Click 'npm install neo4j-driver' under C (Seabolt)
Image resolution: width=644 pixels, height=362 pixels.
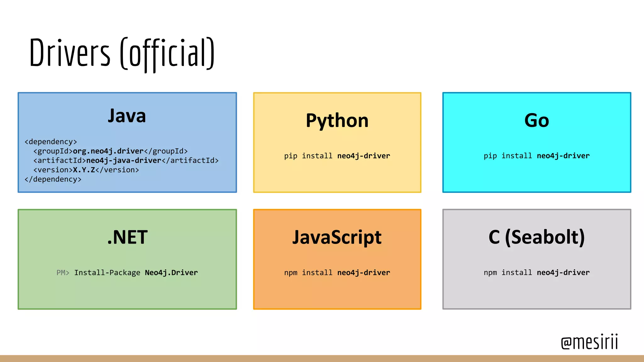coord(536,273)
